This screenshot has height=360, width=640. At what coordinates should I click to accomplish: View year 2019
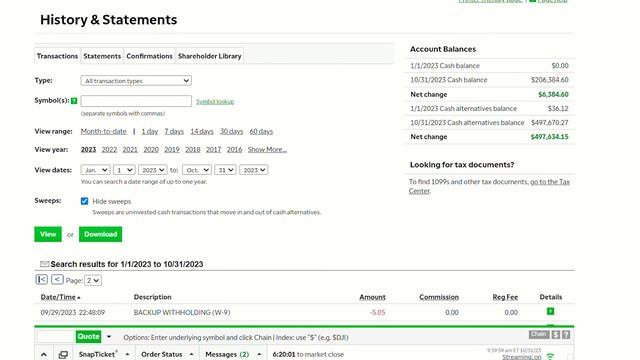pyautogui.click(x=172, y=149)
